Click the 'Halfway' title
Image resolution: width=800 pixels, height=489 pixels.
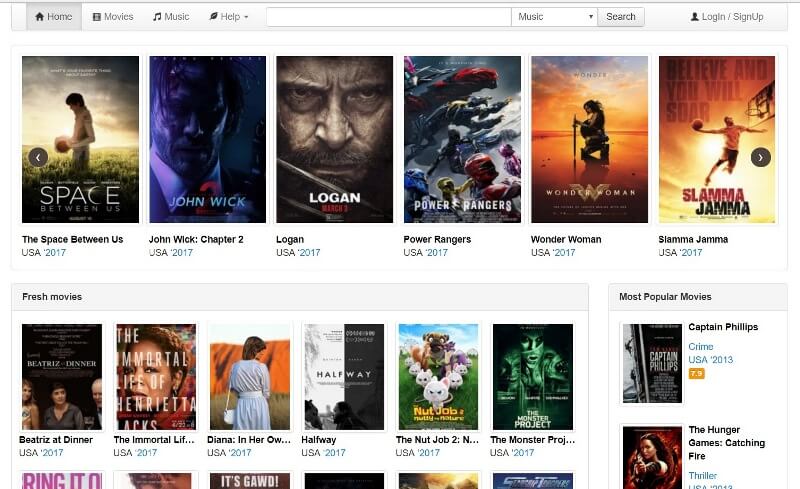tap(319, 439)
